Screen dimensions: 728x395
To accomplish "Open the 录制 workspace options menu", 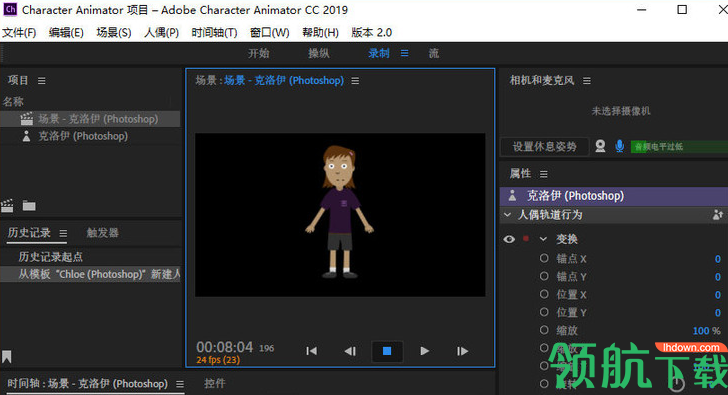I will coord(405,53).
